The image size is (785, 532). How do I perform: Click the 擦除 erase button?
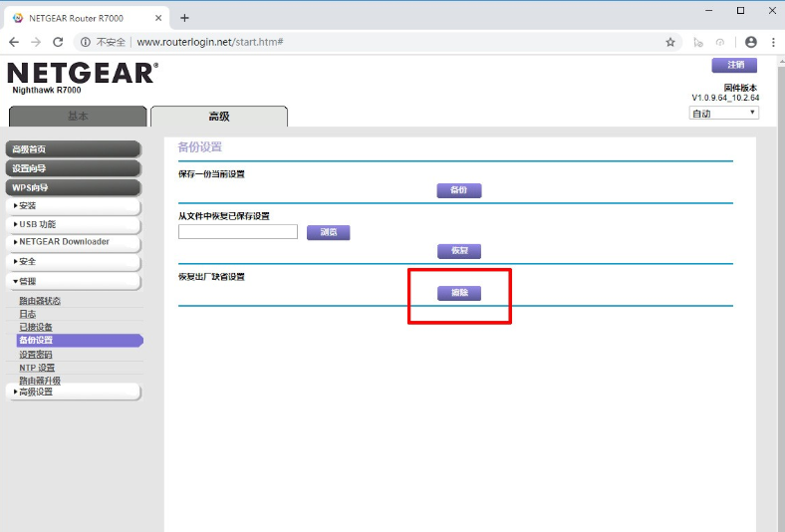(459, 293)
